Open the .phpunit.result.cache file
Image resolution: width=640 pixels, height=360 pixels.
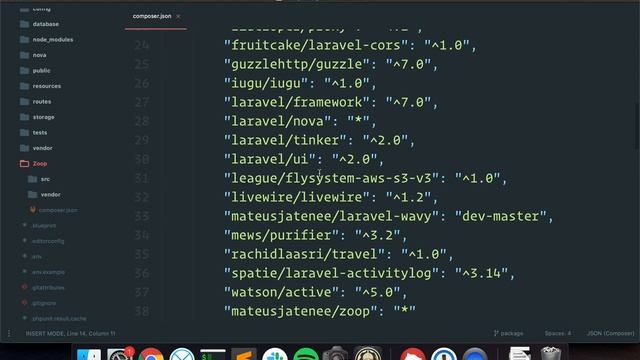coord(59,319)
